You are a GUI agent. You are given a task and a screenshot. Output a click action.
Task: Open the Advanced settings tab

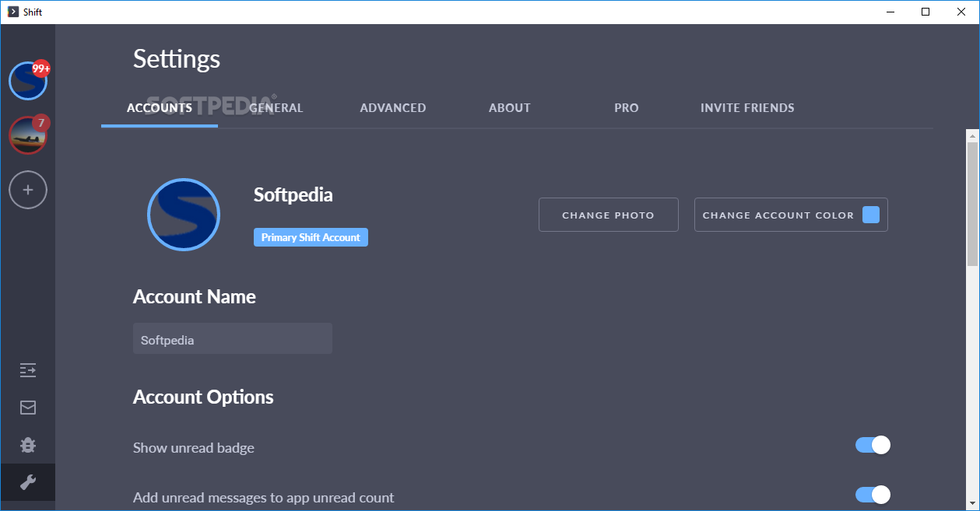point(393,108)
